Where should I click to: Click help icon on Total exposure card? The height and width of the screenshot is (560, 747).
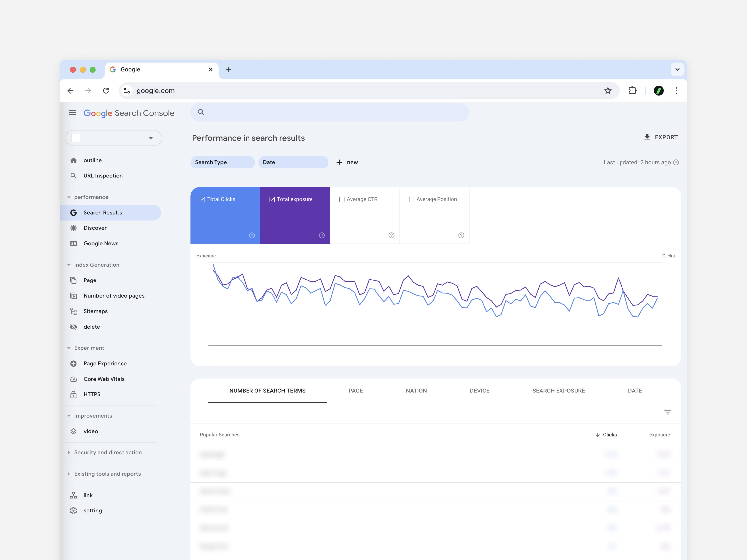[322, 236]
